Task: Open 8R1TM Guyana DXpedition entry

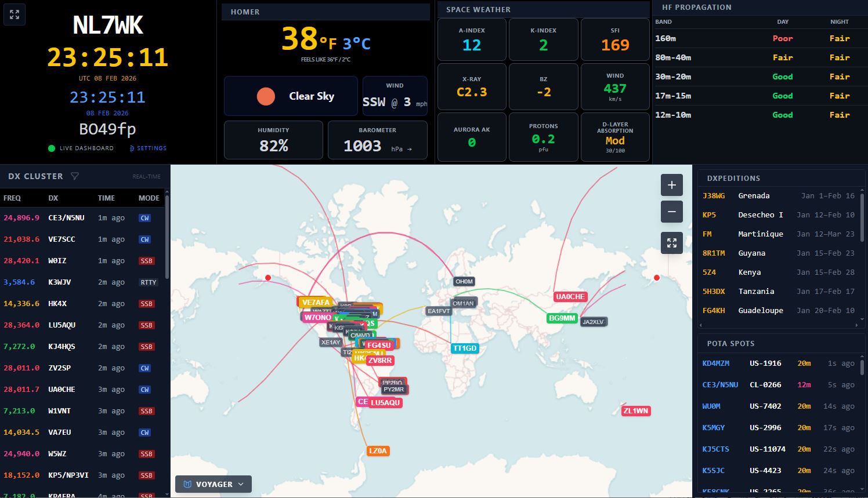Action: [778, 253]
